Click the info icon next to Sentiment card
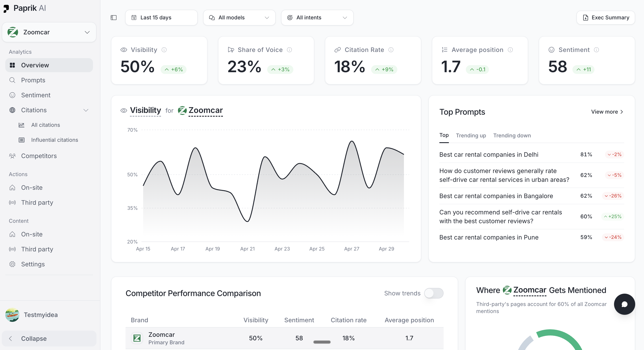 596,50
